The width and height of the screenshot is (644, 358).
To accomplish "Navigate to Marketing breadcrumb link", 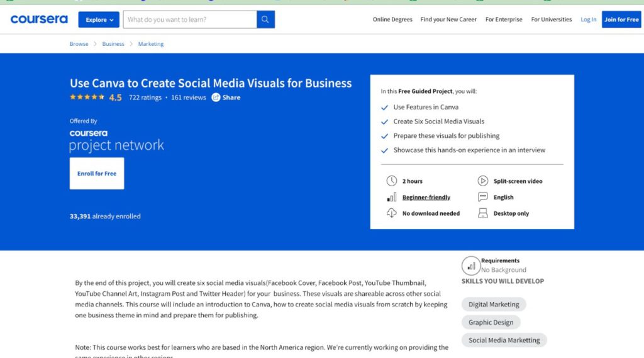I will pyautogui.click(x=151, y=44).
